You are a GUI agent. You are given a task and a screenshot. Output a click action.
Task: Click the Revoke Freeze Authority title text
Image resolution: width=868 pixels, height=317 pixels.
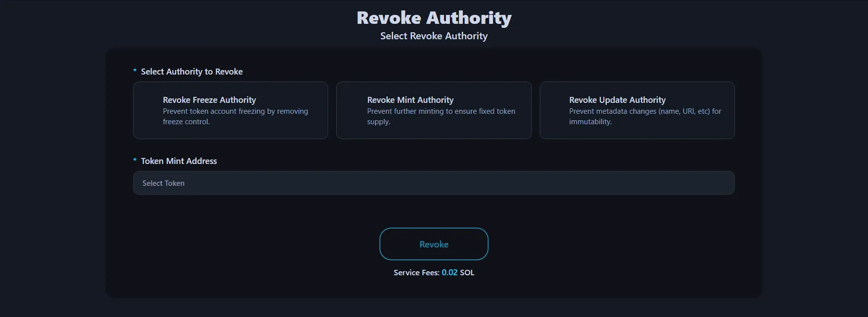pos(209,100)
